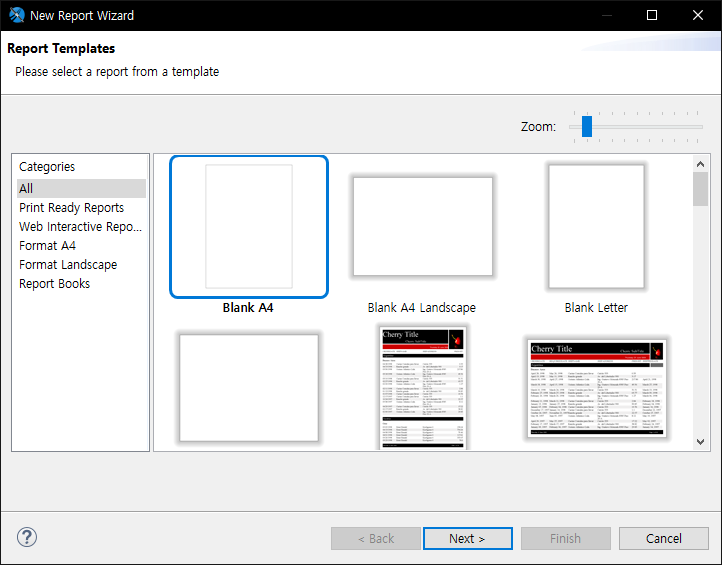Click the Jaspersoft wizard title bar icon
Viewport: 722px width, 565px height.
[17, 15]
